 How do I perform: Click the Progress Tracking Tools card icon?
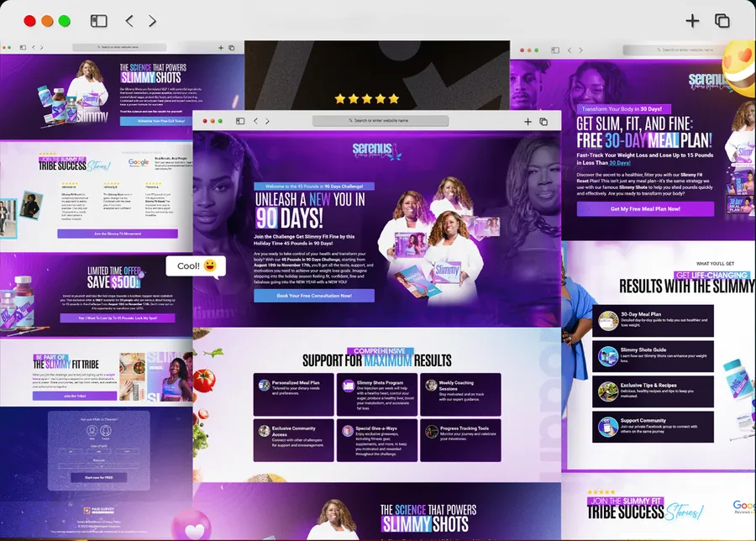click(x=431, y=431)
